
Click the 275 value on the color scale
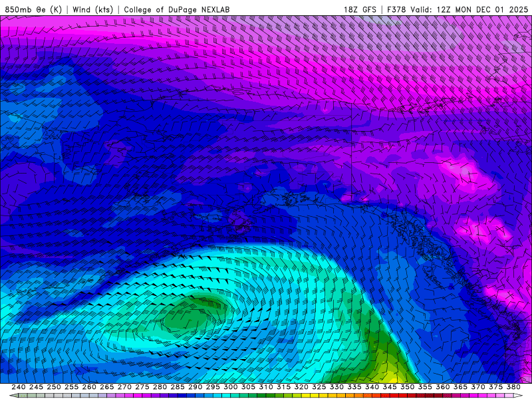[x=142, y=387]
